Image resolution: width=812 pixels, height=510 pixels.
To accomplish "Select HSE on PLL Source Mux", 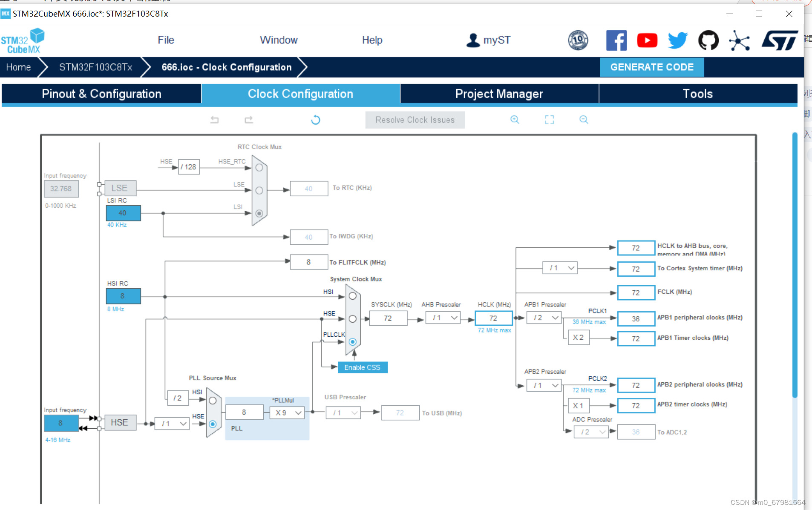I will click(213, 424).
